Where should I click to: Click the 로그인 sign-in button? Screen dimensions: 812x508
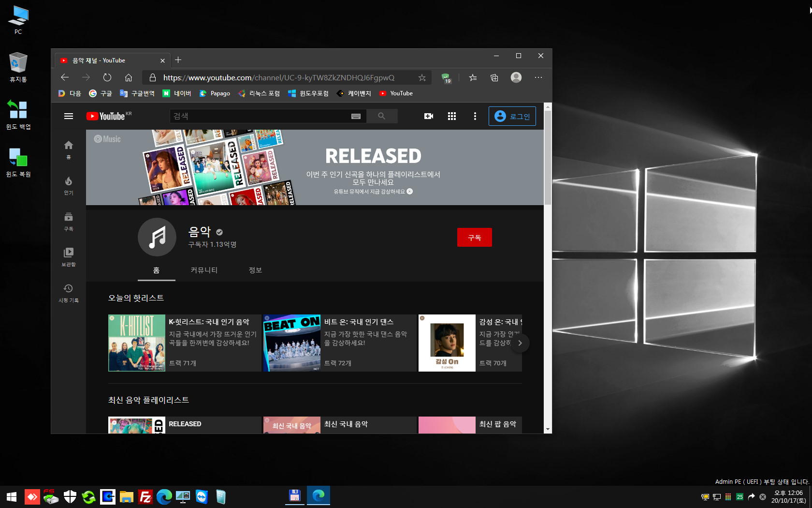tap(512, 116)
